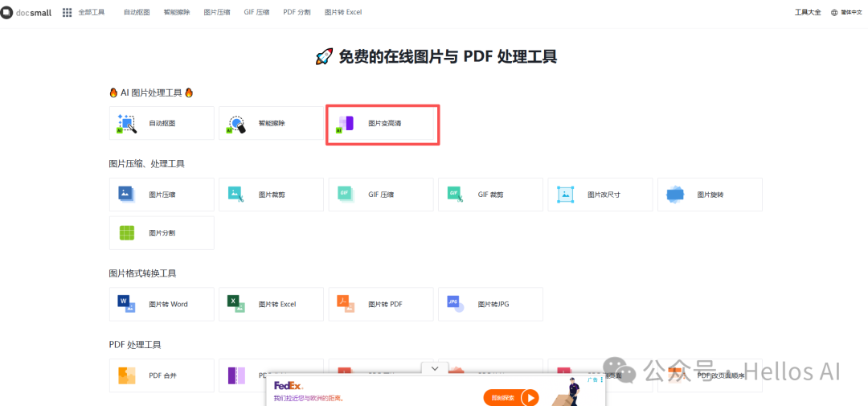Screen dimensions: 868x406
Task: Open the 工具大全 link at top right
Action: click(809, 12)
